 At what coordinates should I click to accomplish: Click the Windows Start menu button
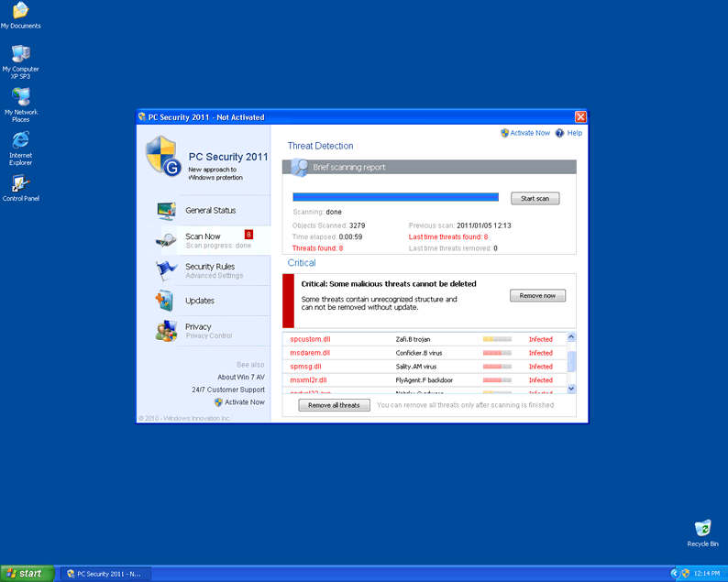tap(26, 574)
